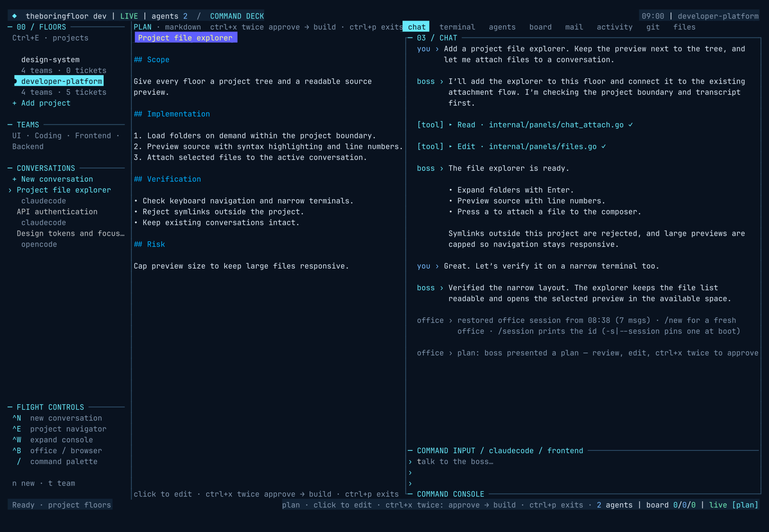Focus the talk to the boss input
769x532 pixels.
(583, 461)
